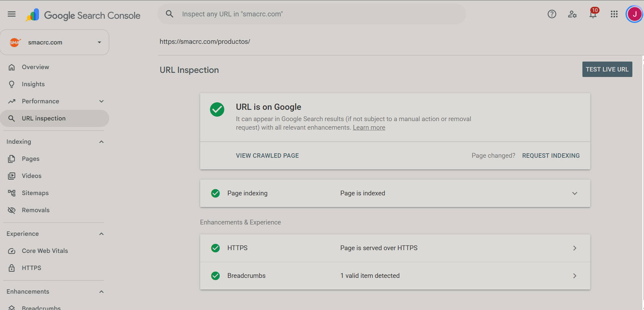The height and width of the screenshot is (310, 644).
Task: Expand the Performance submenu chevron
Action: [101, 101]
